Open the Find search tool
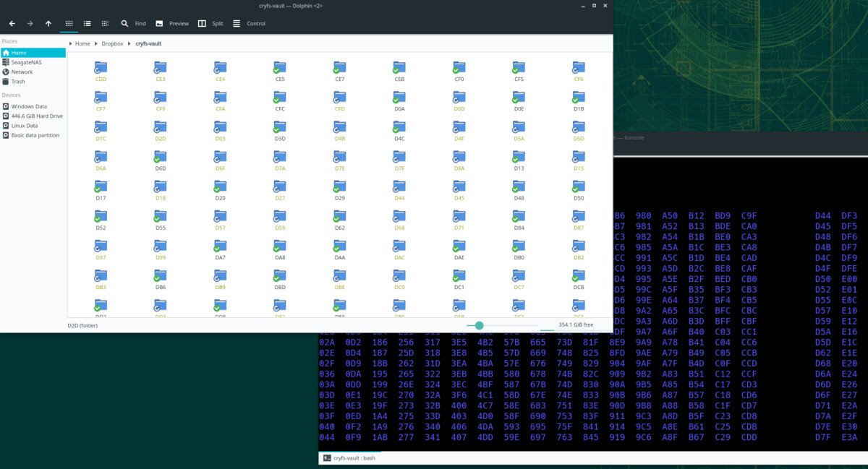Viewport: 868px width, 469px height. [x=133, y=23]
